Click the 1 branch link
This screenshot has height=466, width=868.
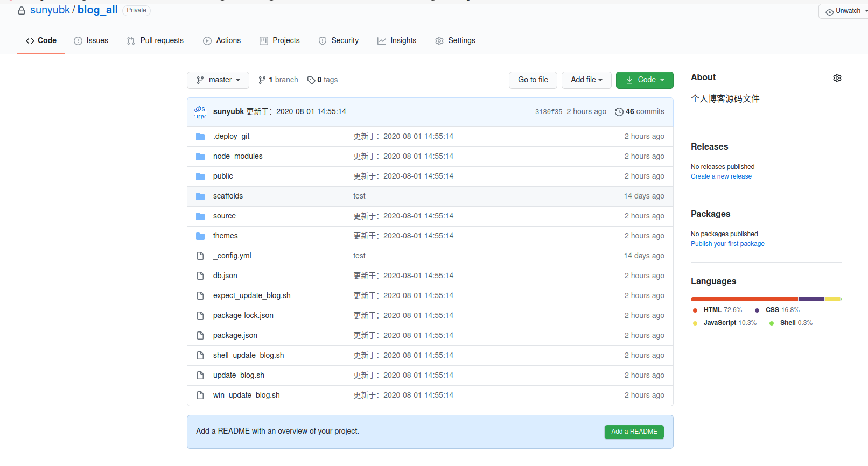pyautogui.click(x=278, y=80)
